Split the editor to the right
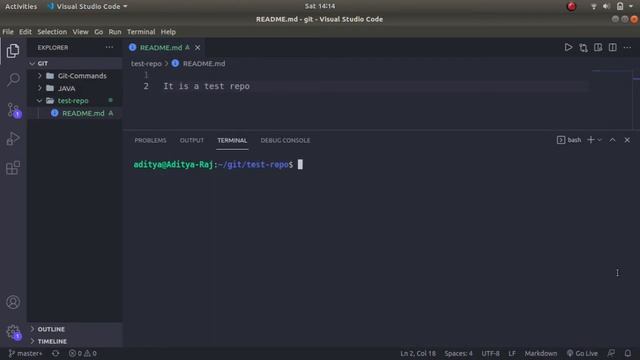640x360 pixels. point(613,47)
